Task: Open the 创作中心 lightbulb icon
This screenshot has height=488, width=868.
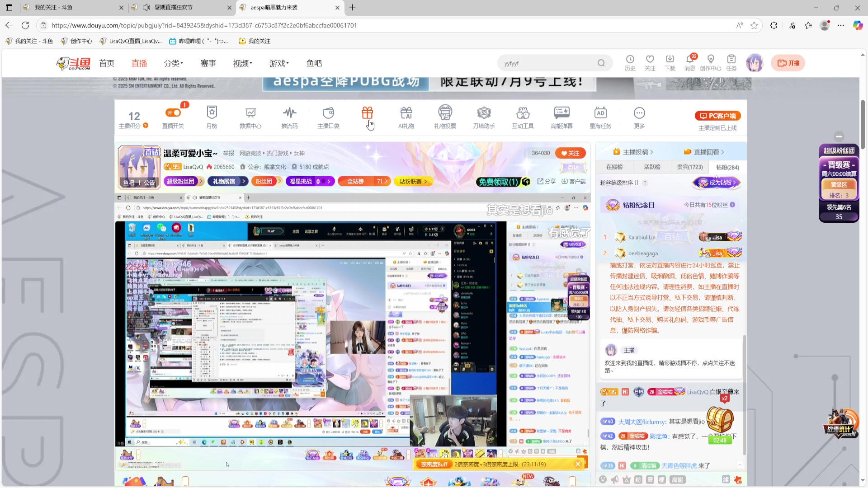Action: (711, 63)
